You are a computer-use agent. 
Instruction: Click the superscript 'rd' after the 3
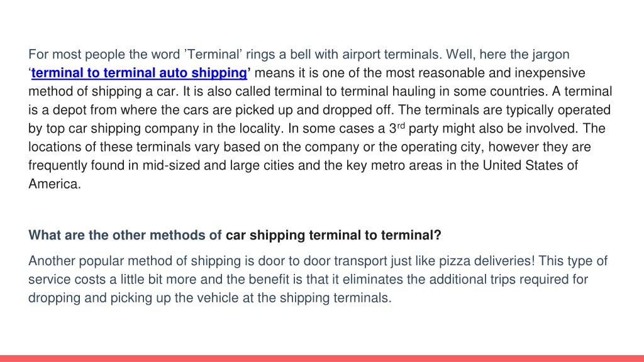[401, 126]
